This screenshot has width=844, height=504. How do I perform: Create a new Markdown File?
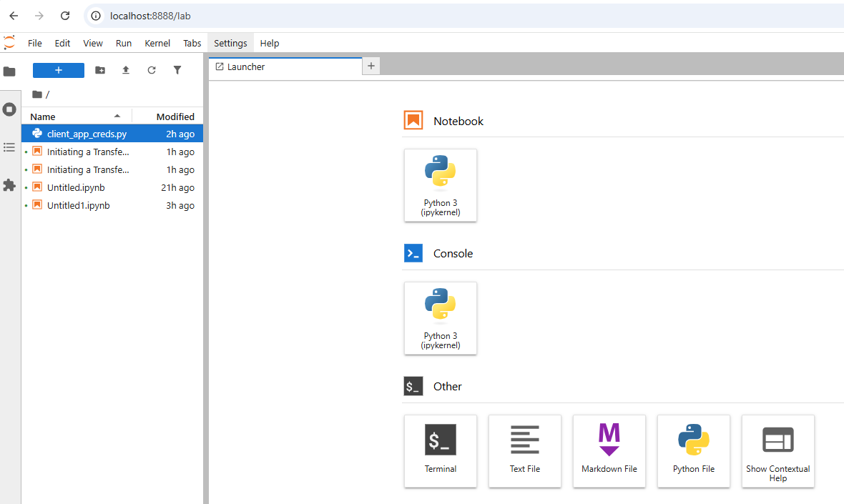click(x=609, y=451)
